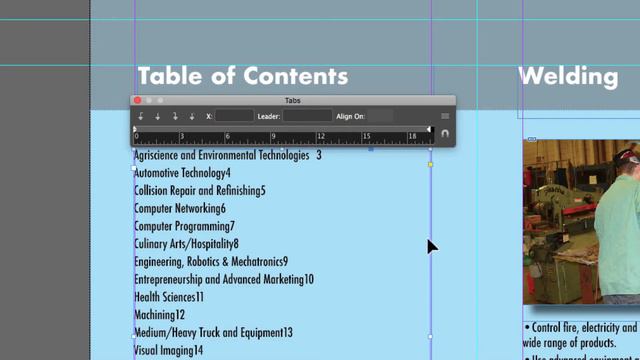Click the X position field in Tabs panel
The height and width of the screenshot is (360, 640).
(234, 116)
